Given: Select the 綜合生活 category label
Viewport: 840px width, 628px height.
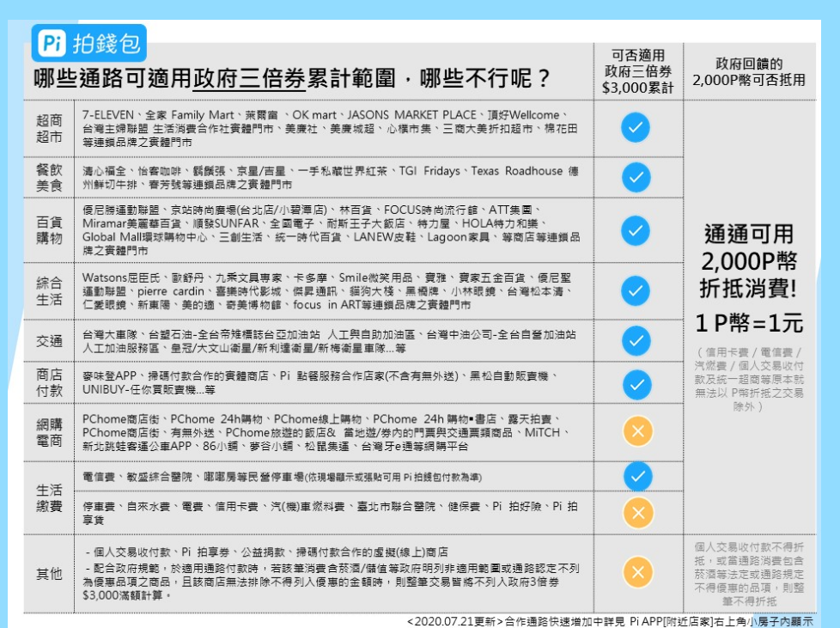Looking at the screenshot, I should click(x=49, y=291).
